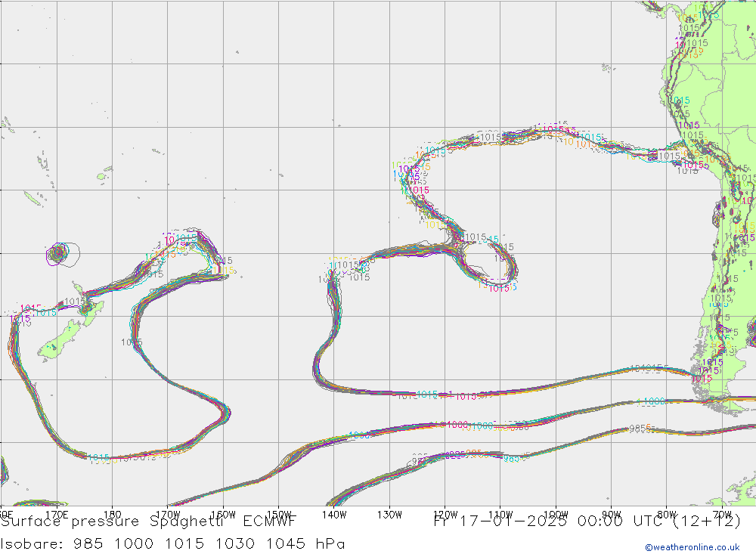
Task: Click the '120W' longitude axis label
Action: coord(445,515)
